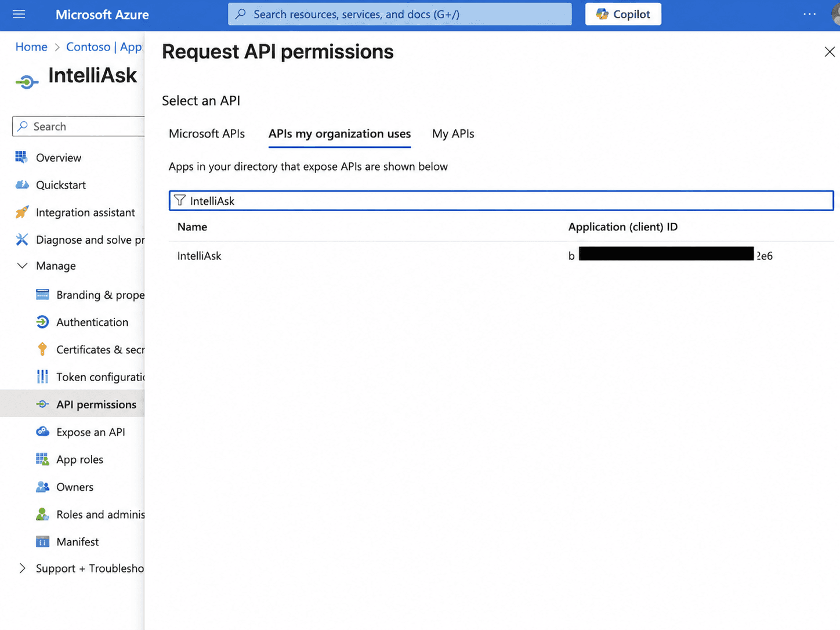This screenshot has height=630, width=840.
Task: Click the Microsoft Azure title link
Action: click(x=102, y=15)
